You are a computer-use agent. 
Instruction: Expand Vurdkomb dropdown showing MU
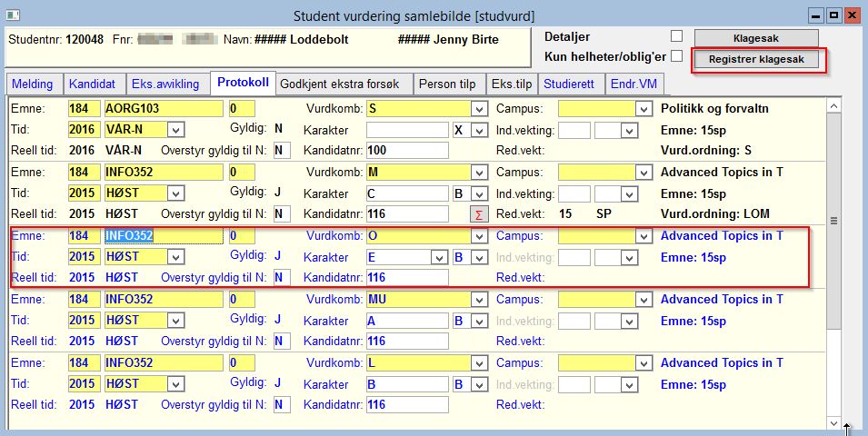pyautogui.click(x=479, y=300)
